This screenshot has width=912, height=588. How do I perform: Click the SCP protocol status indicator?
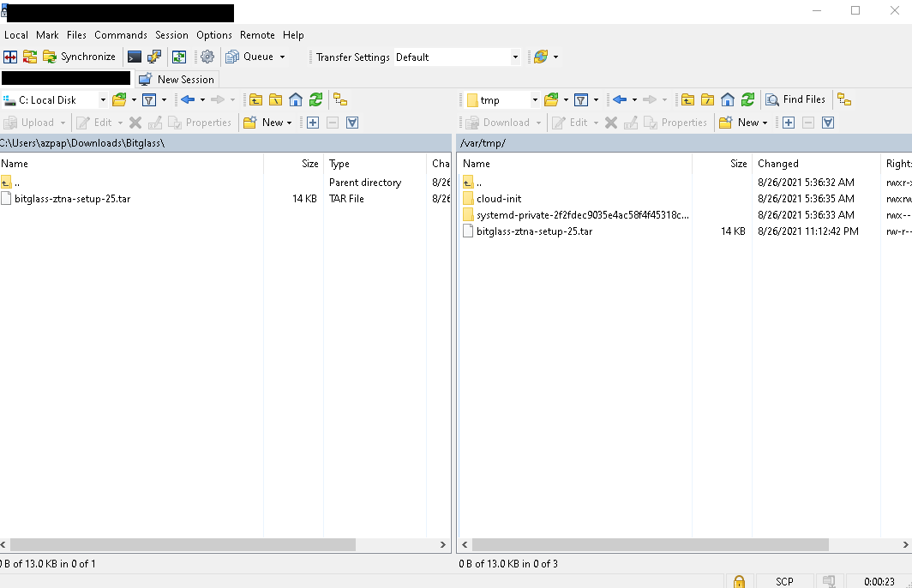click(x=784, y=581)
